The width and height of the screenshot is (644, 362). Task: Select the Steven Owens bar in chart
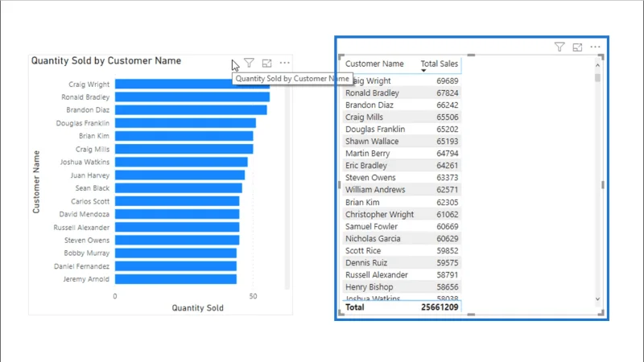click(177, 240)
